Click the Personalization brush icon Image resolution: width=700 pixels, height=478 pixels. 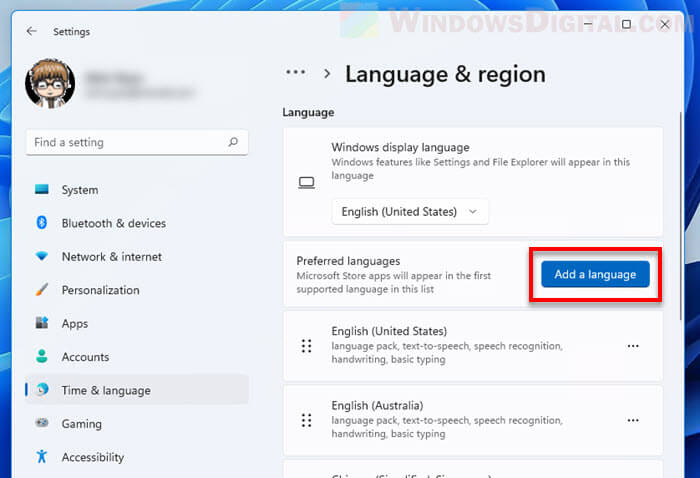(x=42, y=290)
